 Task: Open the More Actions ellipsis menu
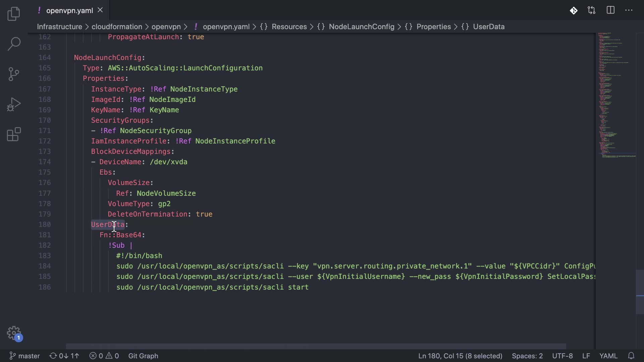pyautogui.click(x=629, y=10)
